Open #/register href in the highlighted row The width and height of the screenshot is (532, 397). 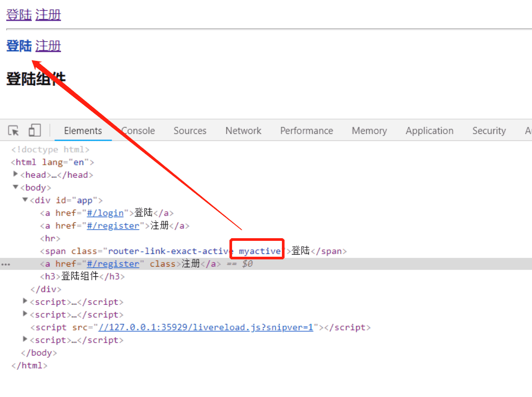tap(113, 264)
